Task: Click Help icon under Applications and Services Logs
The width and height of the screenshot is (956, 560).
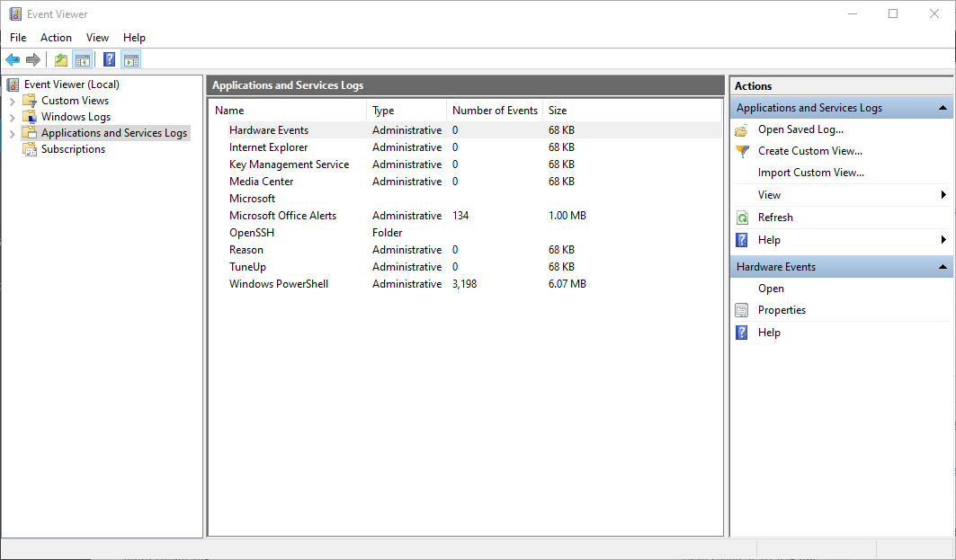Action: coord(742,240)
